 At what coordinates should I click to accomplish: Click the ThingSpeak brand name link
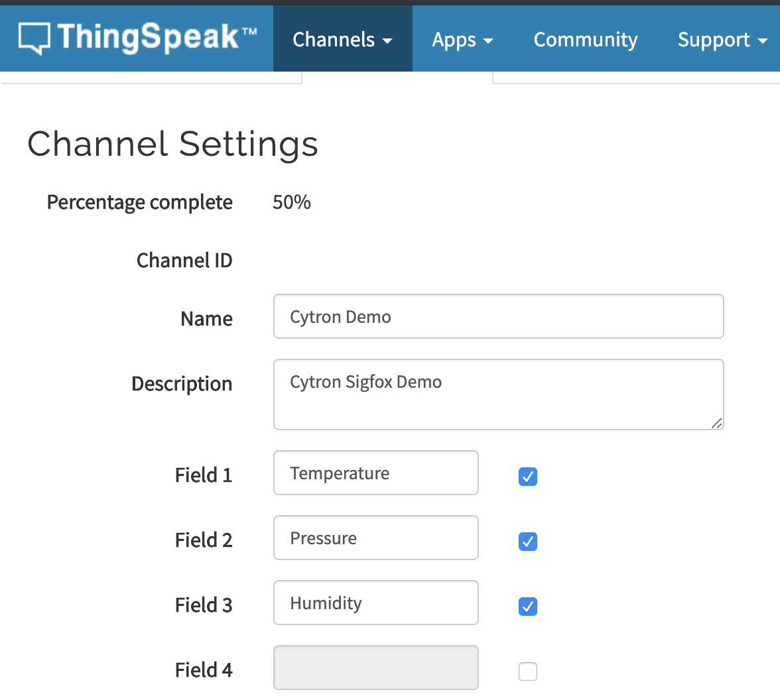[x=157, y=37]
